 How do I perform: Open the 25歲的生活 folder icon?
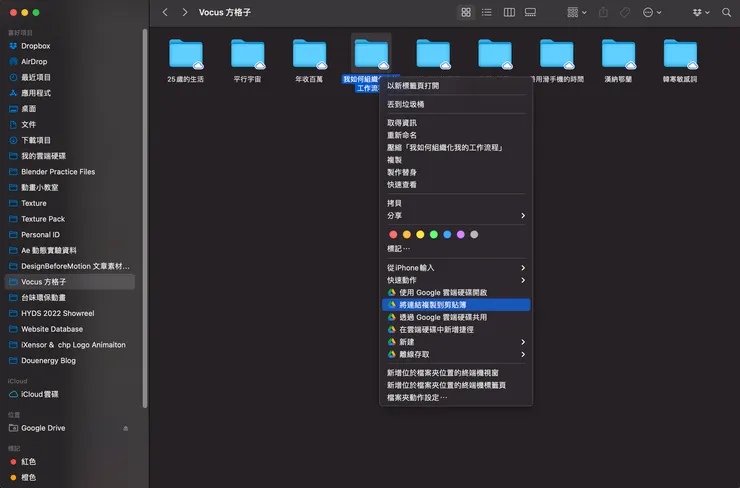pos(186,54)
